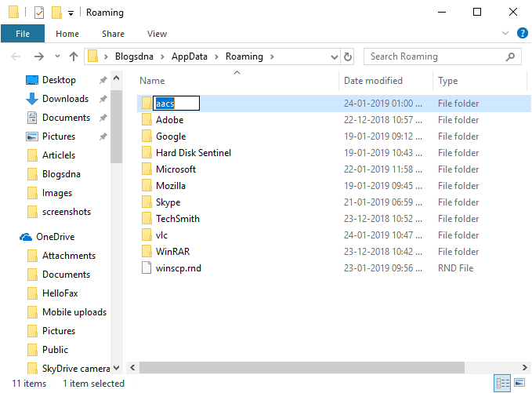Click AppData in the breadcrumb path
Image resolution: width=532 pixels, height=393 pixels.
click(x=190, y=56)
